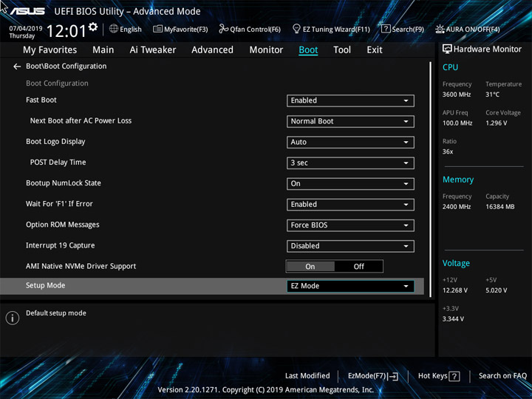Screen dimensions: 532x399
Task: Click the +12V reading 12.268 V
Action: [455, 290]
